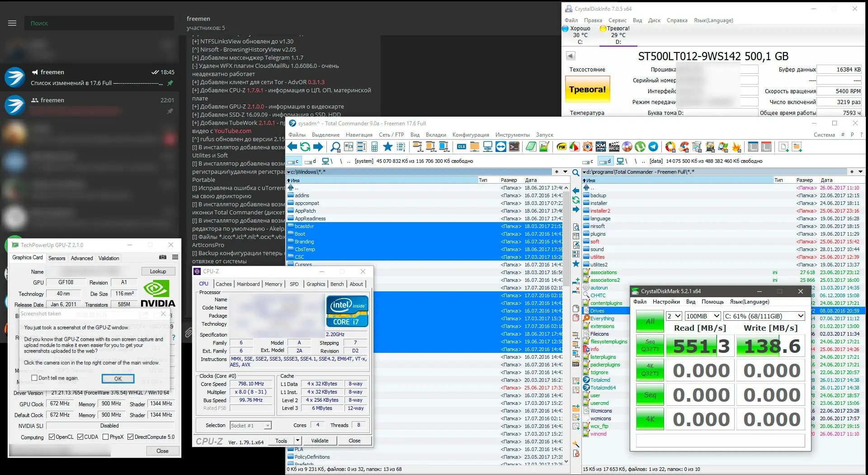Screen dimensions: 868x475
Task: Toggle the PhysX checkbox in GPU-Z
Action: (105, 437)
